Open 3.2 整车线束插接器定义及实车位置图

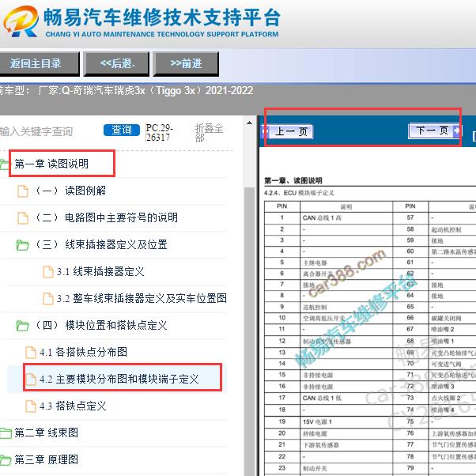tap(142, 298)
